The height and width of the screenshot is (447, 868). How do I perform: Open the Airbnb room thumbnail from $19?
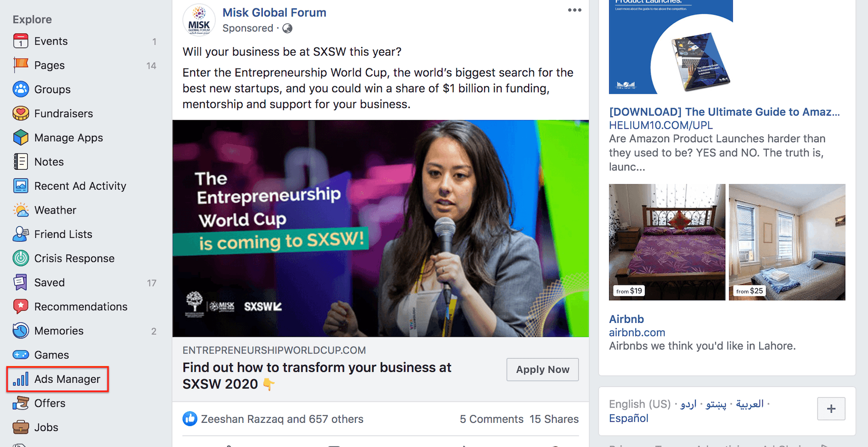(x=667, y=242)
